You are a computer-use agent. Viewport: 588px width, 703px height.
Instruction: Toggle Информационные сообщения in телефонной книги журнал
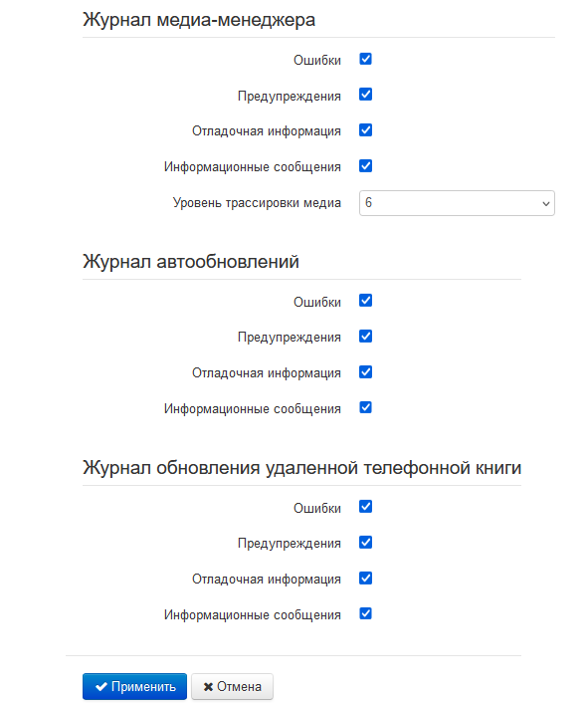pos(365,613)
